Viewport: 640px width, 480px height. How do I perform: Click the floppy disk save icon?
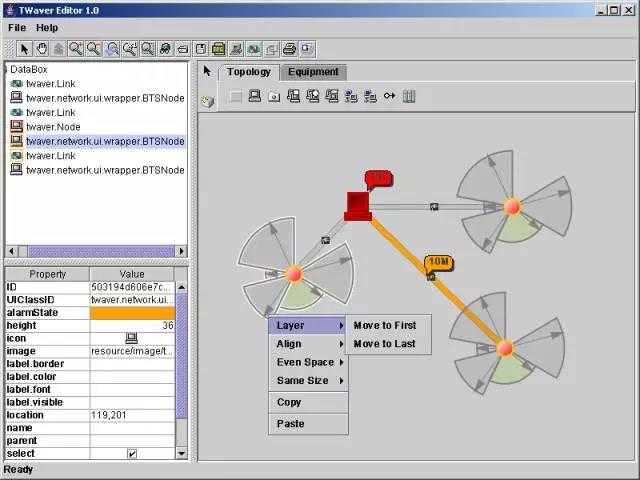[200, 49]
